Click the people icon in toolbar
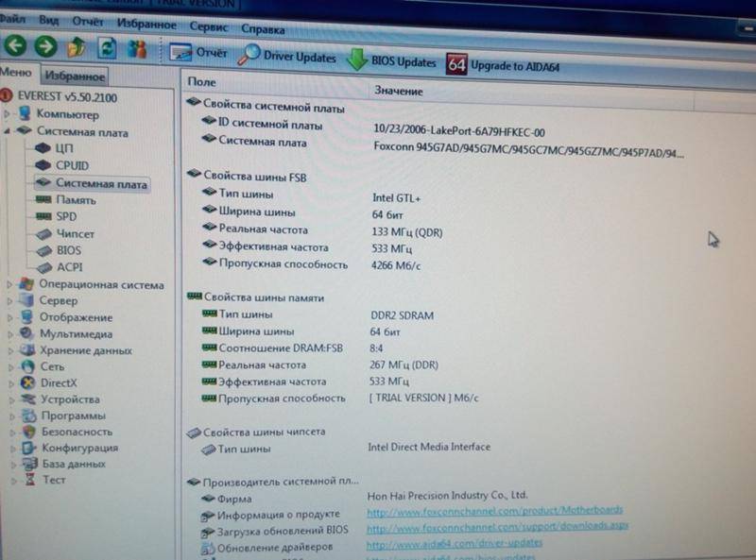The width and height of the screenshot is (756, 560). [x=137, y=49]
